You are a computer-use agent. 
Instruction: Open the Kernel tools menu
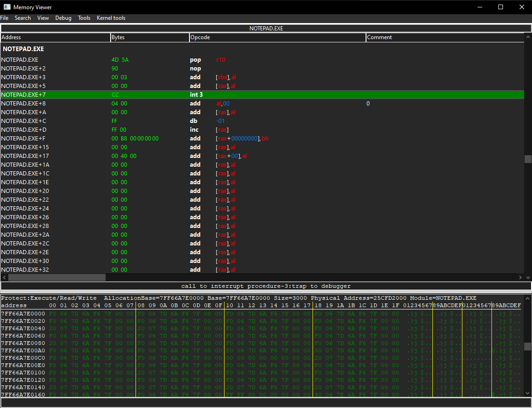click(x=111, y=18)
